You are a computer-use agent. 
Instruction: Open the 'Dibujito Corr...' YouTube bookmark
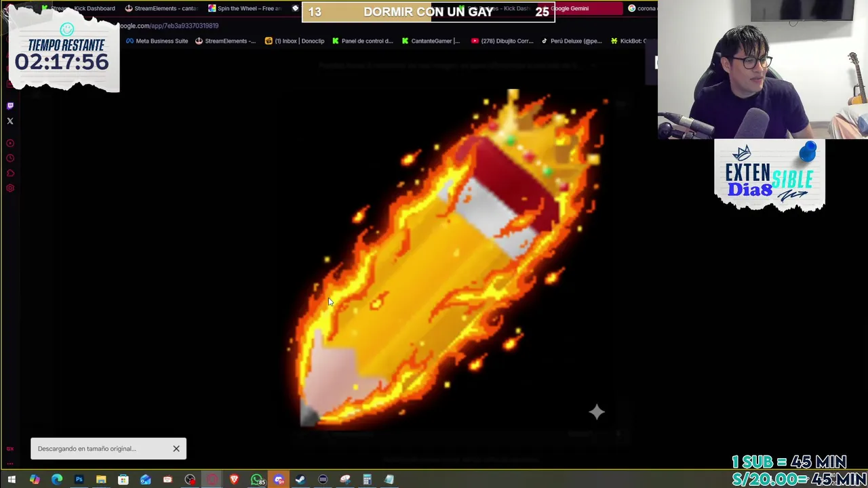(502, 41)
